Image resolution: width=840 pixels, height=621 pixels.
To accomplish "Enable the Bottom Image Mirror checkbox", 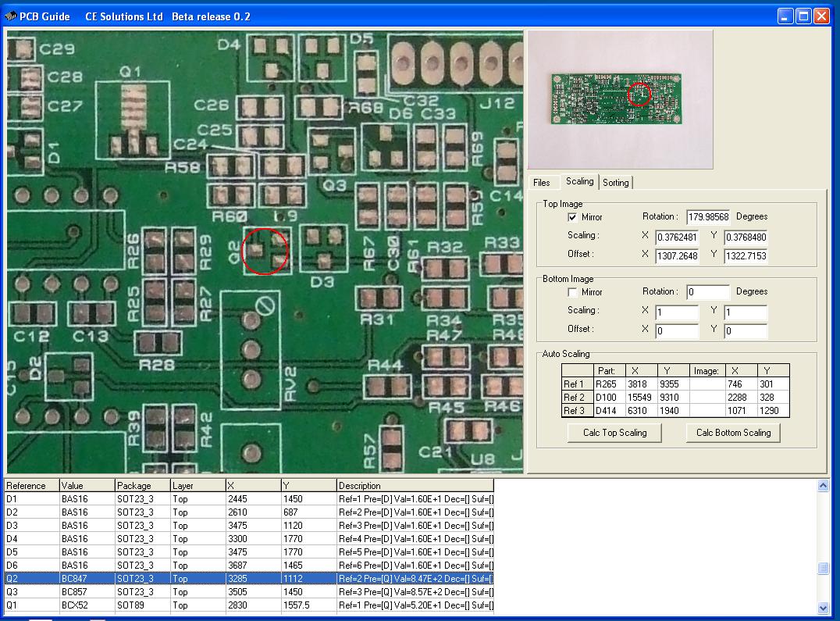I will pos(572,292).
